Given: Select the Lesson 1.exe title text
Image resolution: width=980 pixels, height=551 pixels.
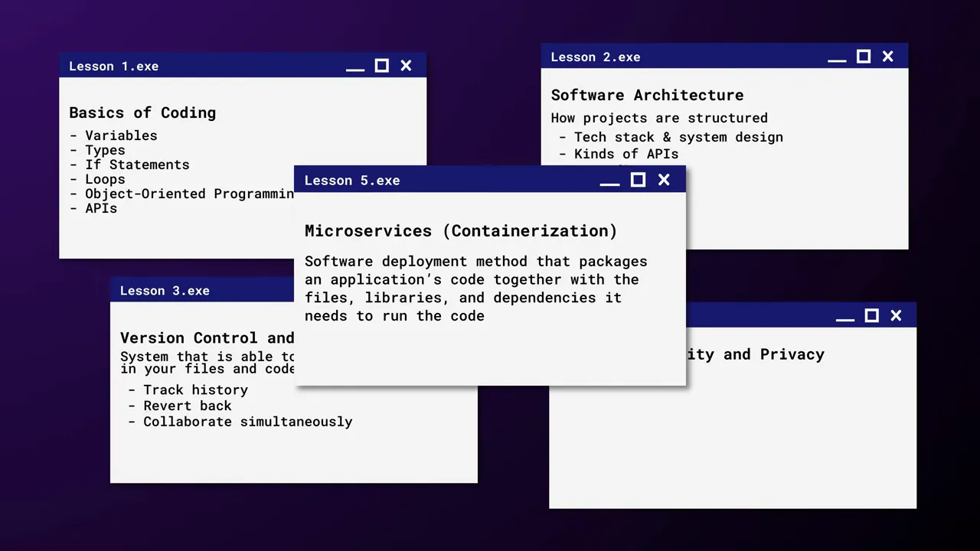Looking at the screenshot, I should tap(114, 67).
